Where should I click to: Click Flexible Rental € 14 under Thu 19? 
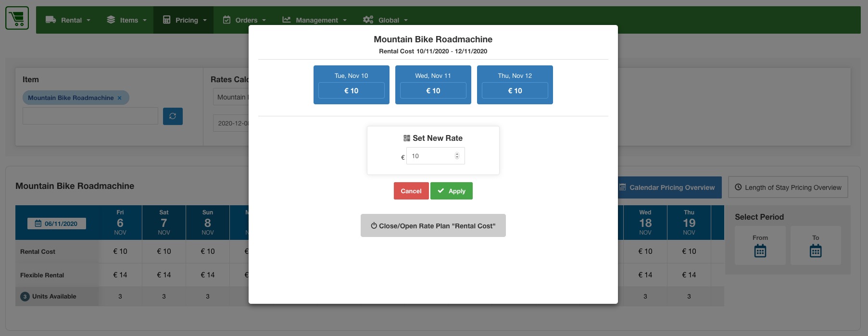(689, 275)
